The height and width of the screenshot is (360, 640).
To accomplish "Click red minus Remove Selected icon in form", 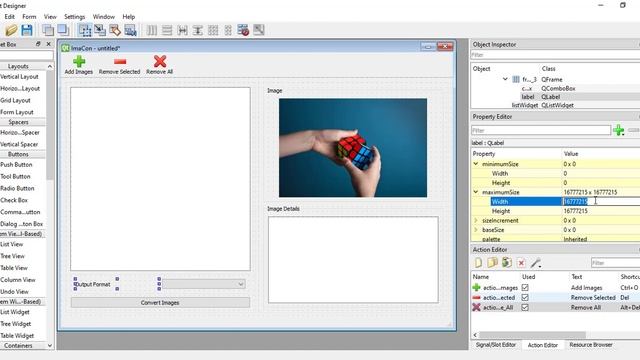I will [120, 61].
